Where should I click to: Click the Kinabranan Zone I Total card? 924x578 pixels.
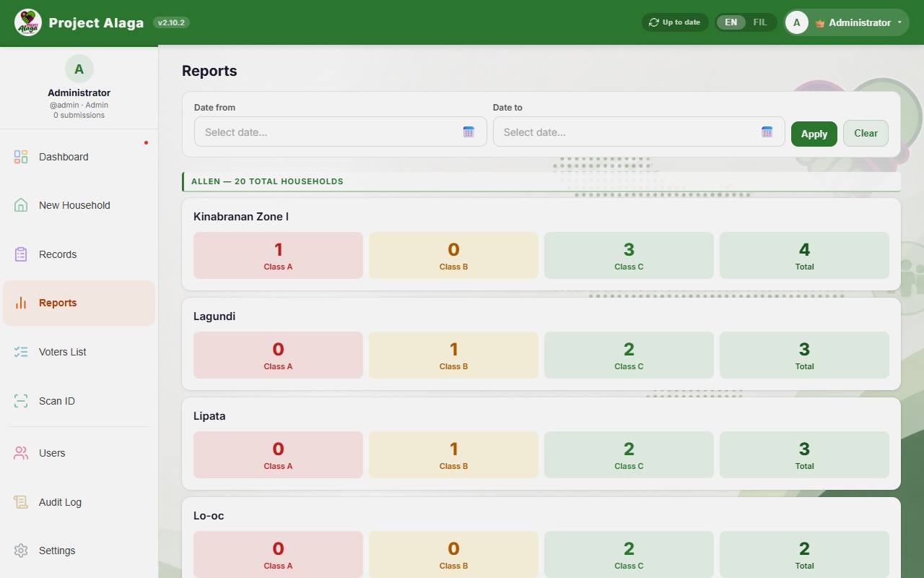click(804, 255)
